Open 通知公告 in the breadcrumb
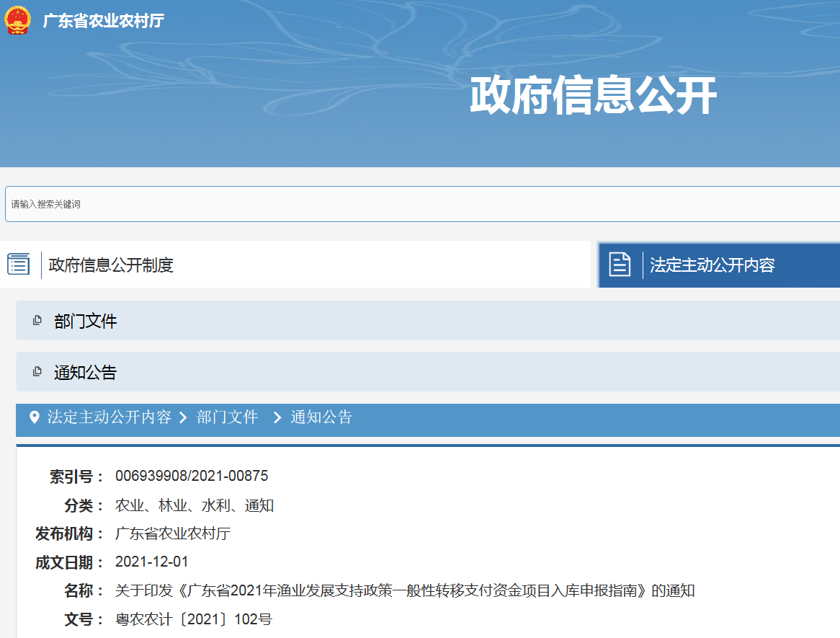This screenshot has width=840, height=638. [x=321, y=417]
